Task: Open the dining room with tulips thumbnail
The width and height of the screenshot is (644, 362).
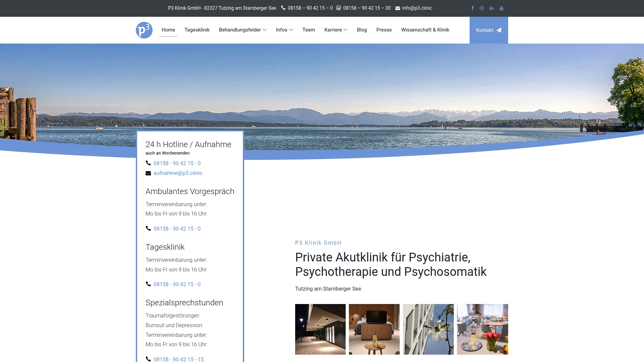Action: click(482, 329)
